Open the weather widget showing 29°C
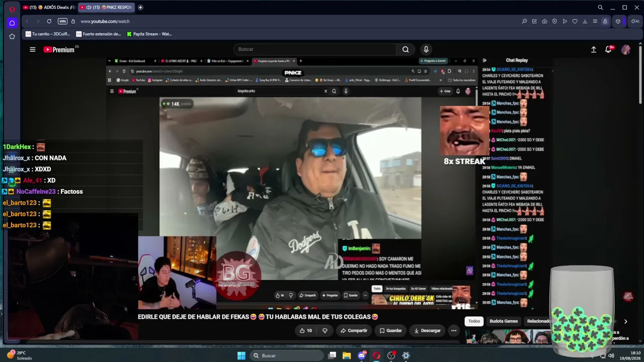The width and height of the screenshot is (644, 362). 20,355
